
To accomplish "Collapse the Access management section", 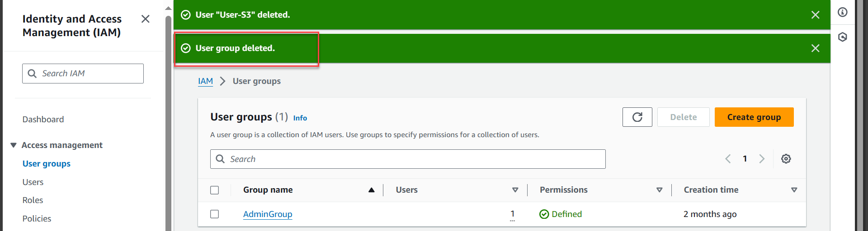I will tap(14, 145).
